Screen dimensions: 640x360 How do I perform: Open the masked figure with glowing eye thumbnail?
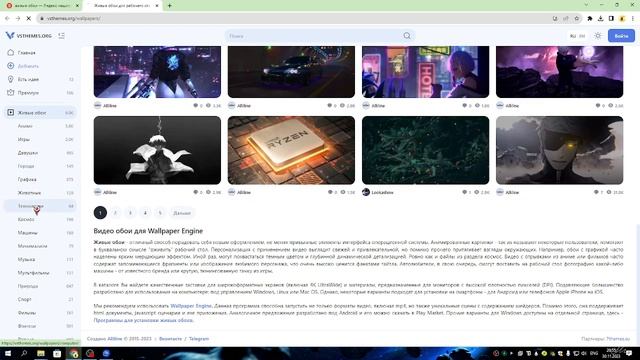pyautogui.click(x=560, y=150)
